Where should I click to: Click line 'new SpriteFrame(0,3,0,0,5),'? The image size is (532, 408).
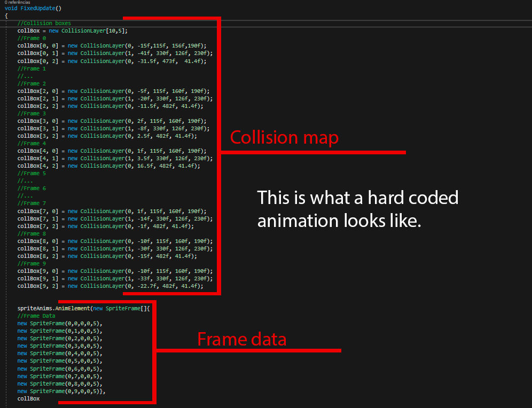point(60,346)
